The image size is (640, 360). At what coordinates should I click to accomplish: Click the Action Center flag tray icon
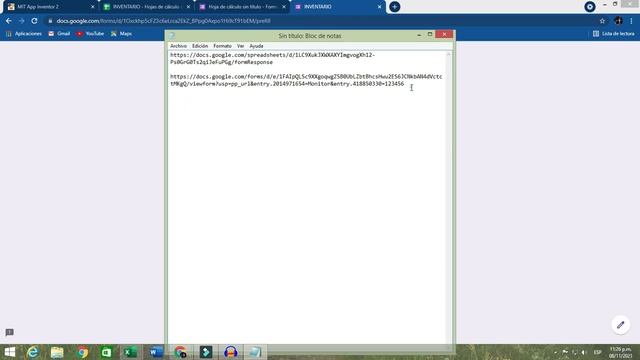coord(565,352)
